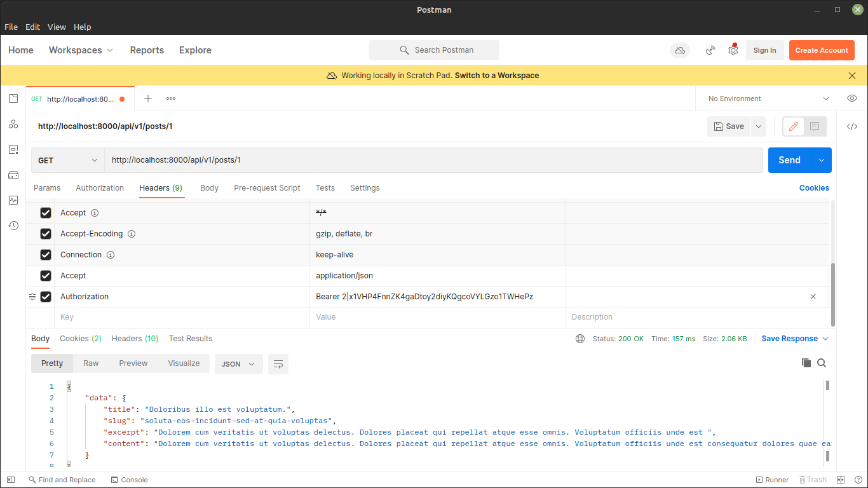Click the info icon next to Accept-Encoding
This screenshot has width=868, height=488.
pos(132,234)
